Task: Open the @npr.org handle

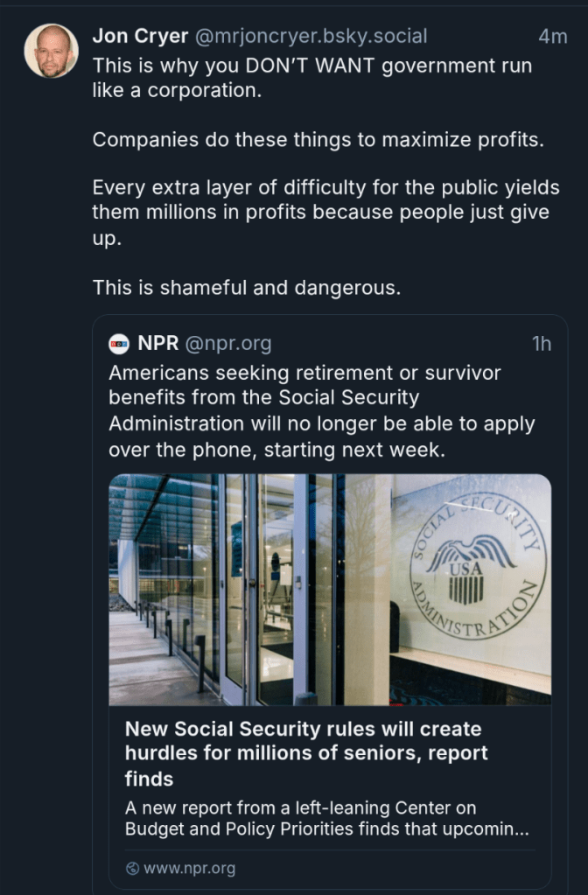Action: point(227,344)
